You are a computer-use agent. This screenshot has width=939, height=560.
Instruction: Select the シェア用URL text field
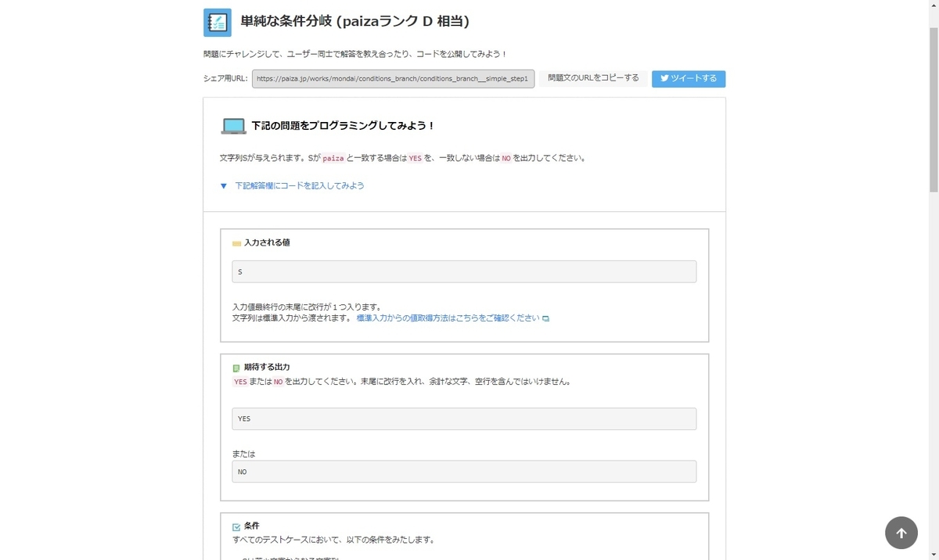pyautogui.click(x=391, y=78)
